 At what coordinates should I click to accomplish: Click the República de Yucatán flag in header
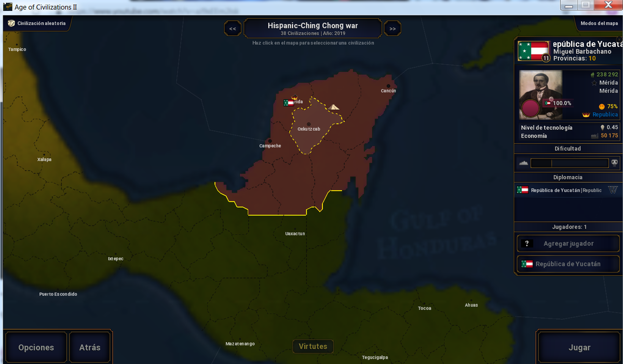(533, 50)
